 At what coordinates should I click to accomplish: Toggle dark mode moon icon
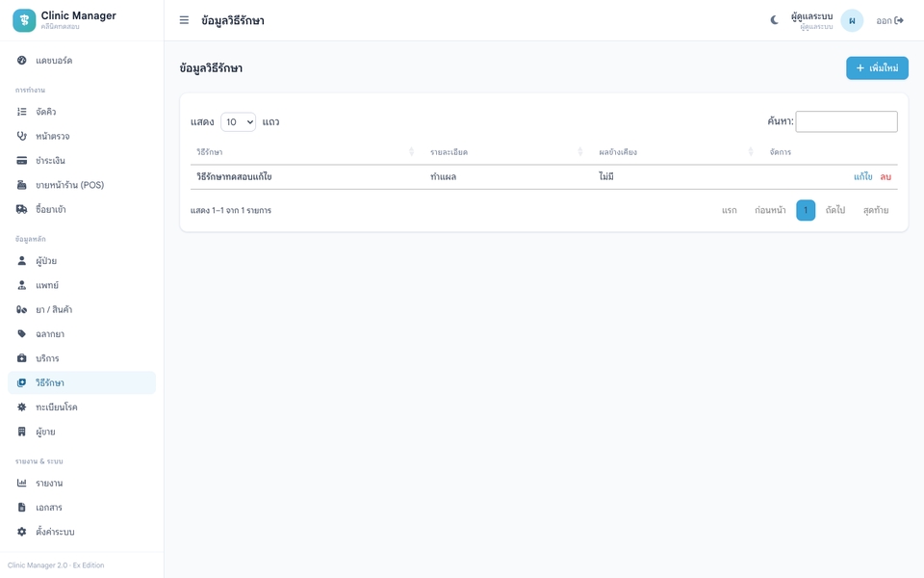pos(774,20)
